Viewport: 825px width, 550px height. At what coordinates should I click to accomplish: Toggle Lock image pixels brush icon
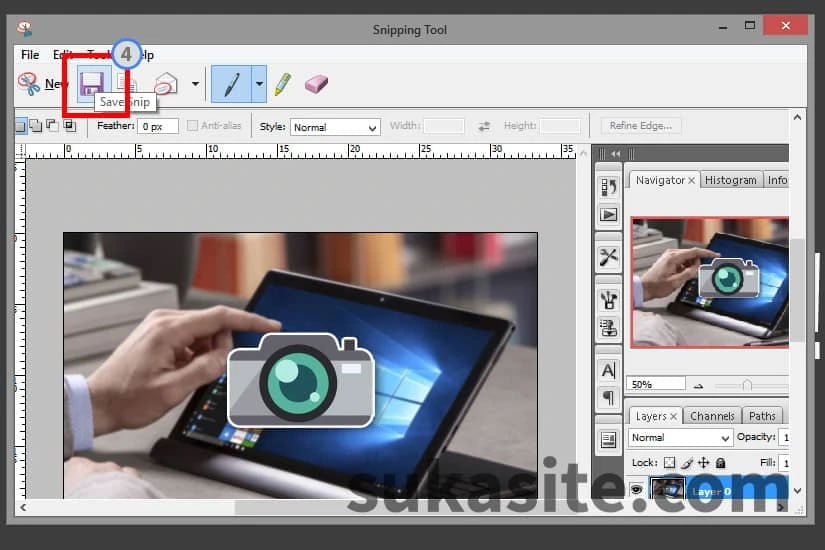point(687,463)
